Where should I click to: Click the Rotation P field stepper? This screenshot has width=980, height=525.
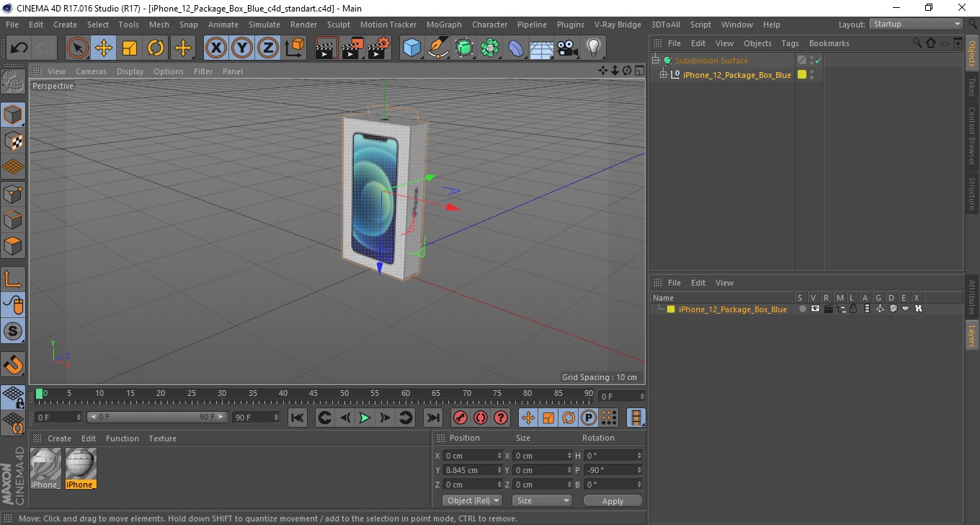pos(638,470)
